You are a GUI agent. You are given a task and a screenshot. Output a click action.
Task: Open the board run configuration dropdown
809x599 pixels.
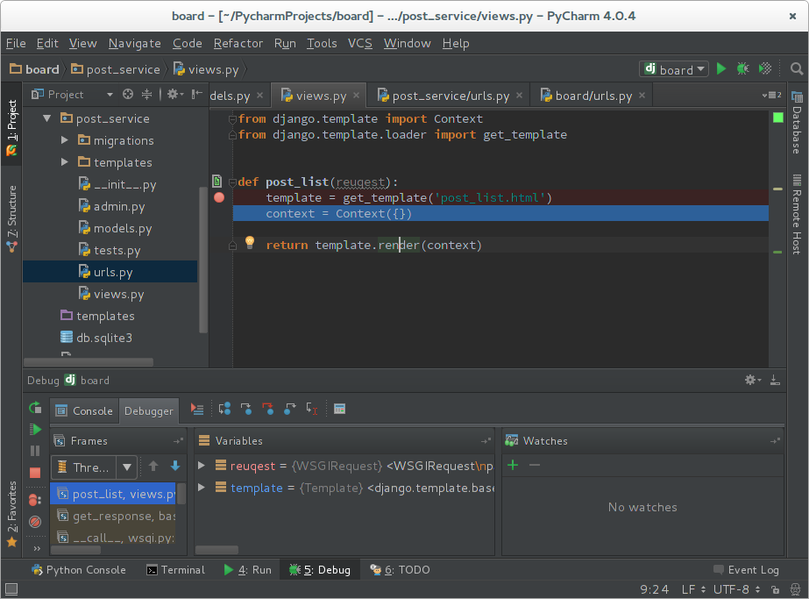(674, 69)
